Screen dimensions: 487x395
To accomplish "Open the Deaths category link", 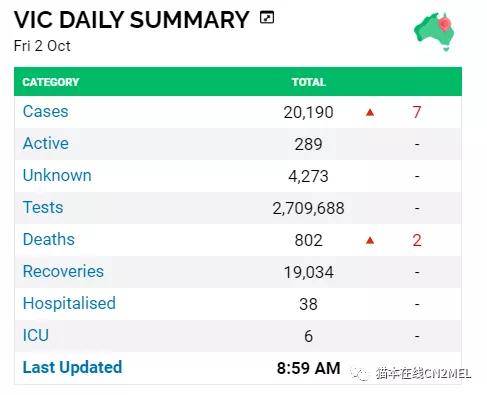I will pyautogui.click(x=49, y=239).
